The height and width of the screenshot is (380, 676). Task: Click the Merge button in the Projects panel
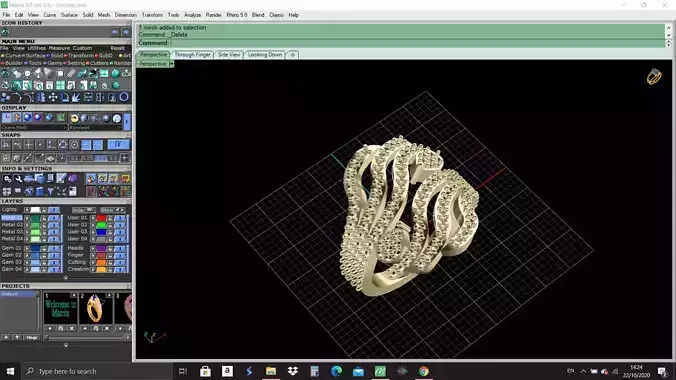(32, 337)
